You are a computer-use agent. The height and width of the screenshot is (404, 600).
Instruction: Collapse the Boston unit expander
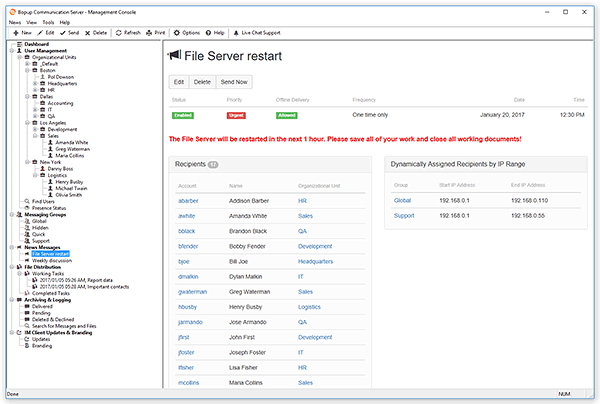coord(27,70)
